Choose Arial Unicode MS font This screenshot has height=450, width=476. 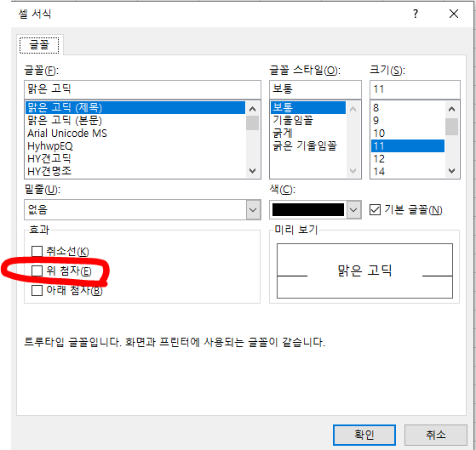pyautogui.click(x=135, y=133)
